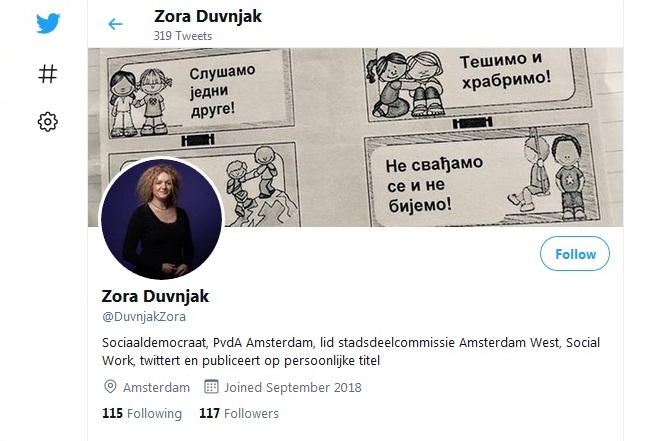Click the calendar icon next to Joined date
Viewport: 651px width, 441px height.
211,387
